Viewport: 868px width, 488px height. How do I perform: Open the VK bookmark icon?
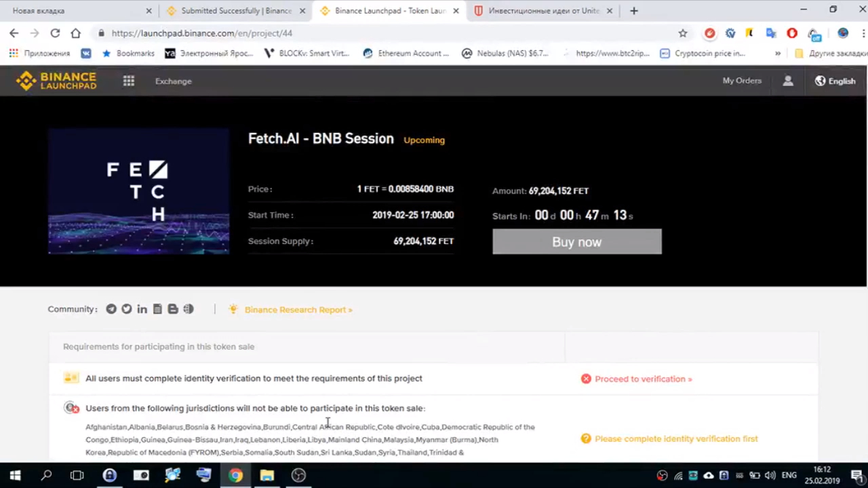(x=85, y=54)
